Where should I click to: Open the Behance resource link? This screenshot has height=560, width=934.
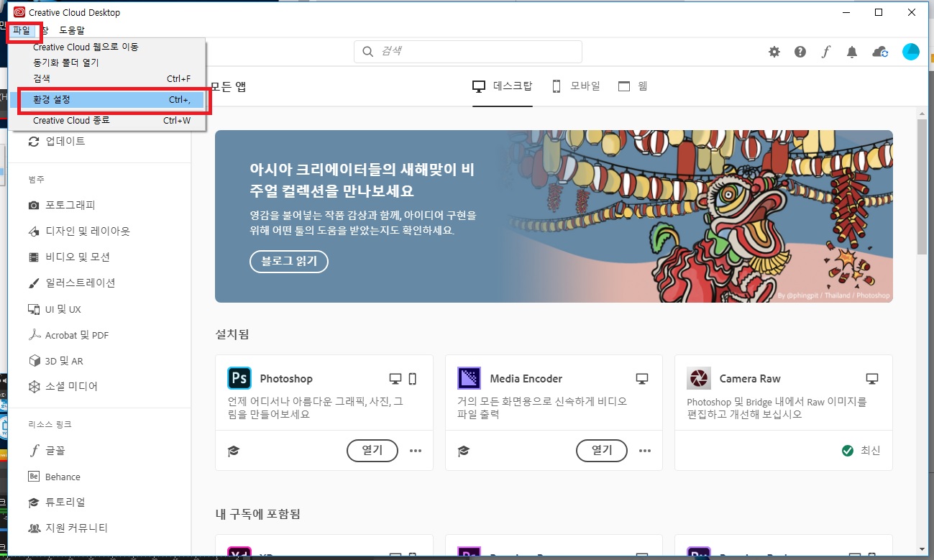pos(54,477)
